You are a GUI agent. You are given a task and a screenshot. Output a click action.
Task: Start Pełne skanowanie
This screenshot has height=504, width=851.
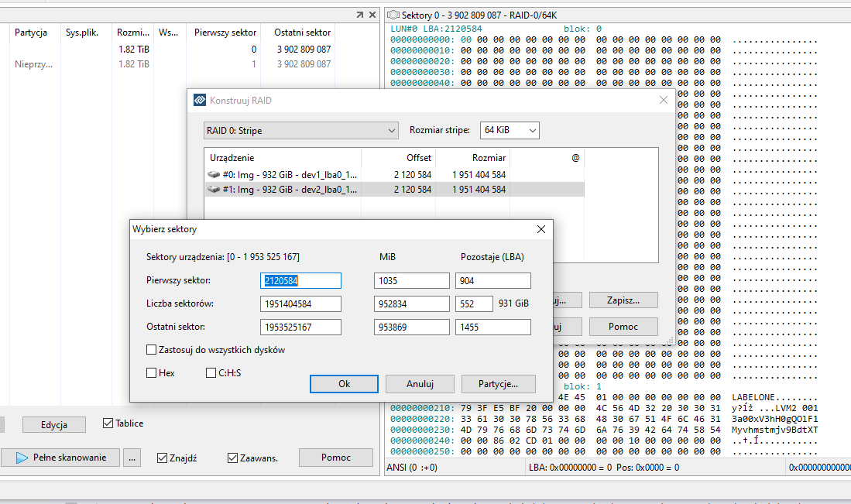[x=60, y=458]
